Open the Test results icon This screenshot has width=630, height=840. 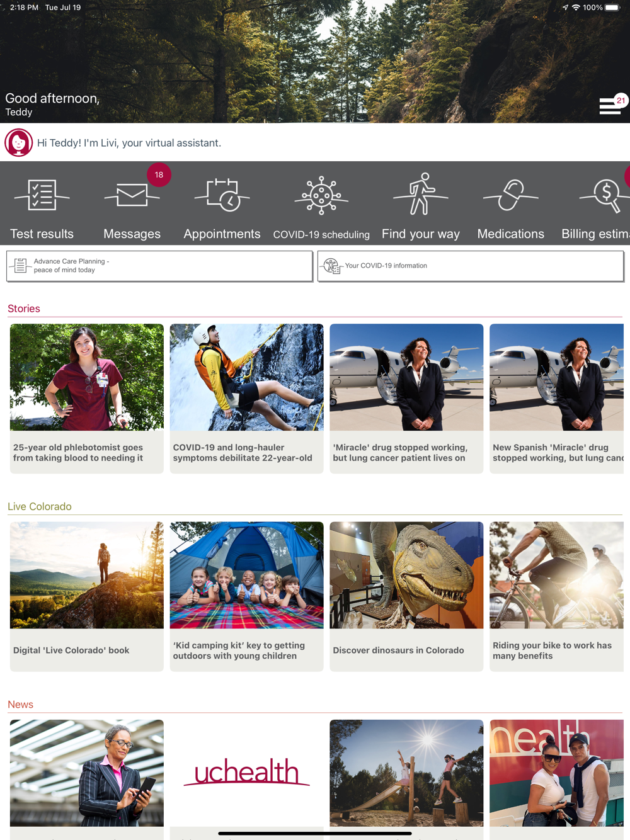click(42, 195)
